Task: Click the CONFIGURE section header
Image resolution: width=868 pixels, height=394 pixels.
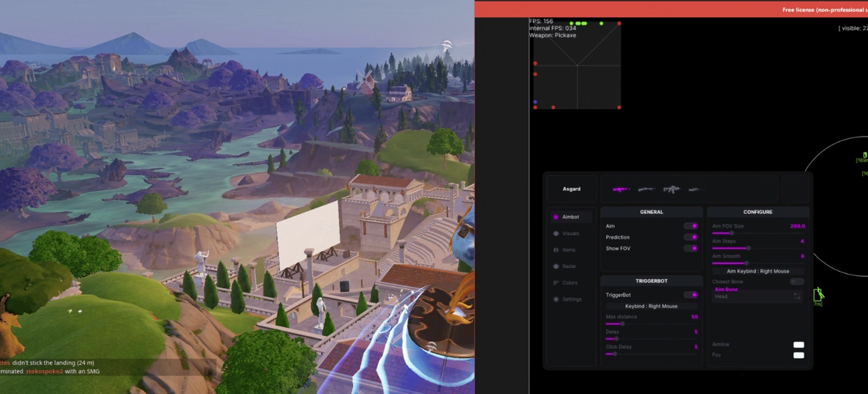Action: pyautogui.click(x=758, y=212)
